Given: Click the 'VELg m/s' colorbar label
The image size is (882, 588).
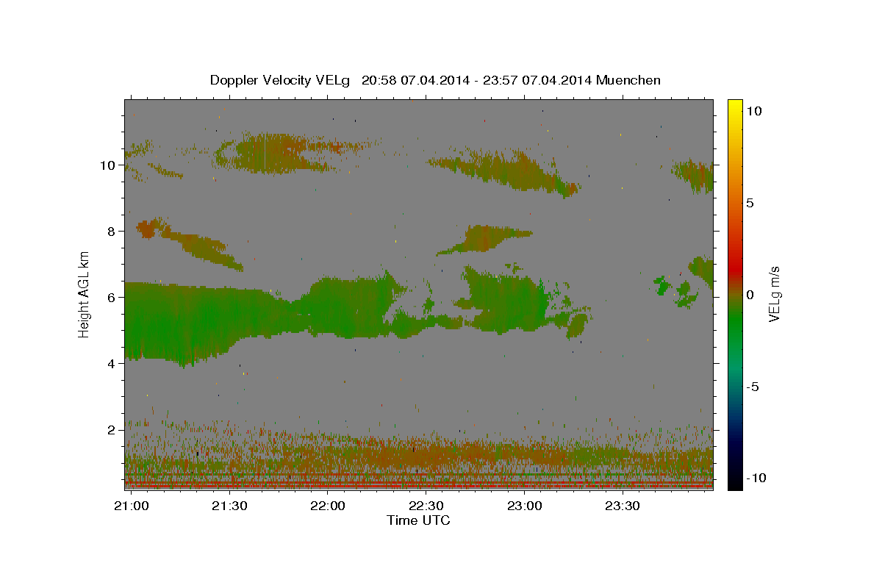Looking at the screenshot, I should coord(774,294).
